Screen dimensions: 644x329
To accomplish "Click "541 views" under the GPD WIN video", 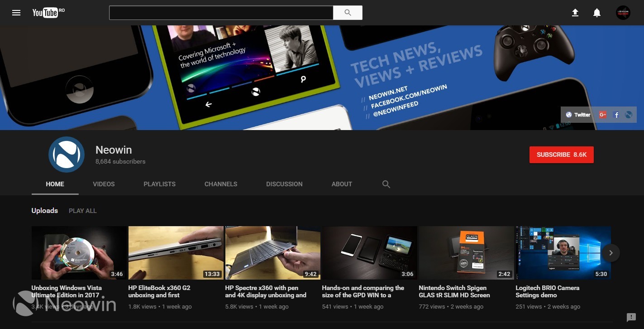I will point(335,307).
